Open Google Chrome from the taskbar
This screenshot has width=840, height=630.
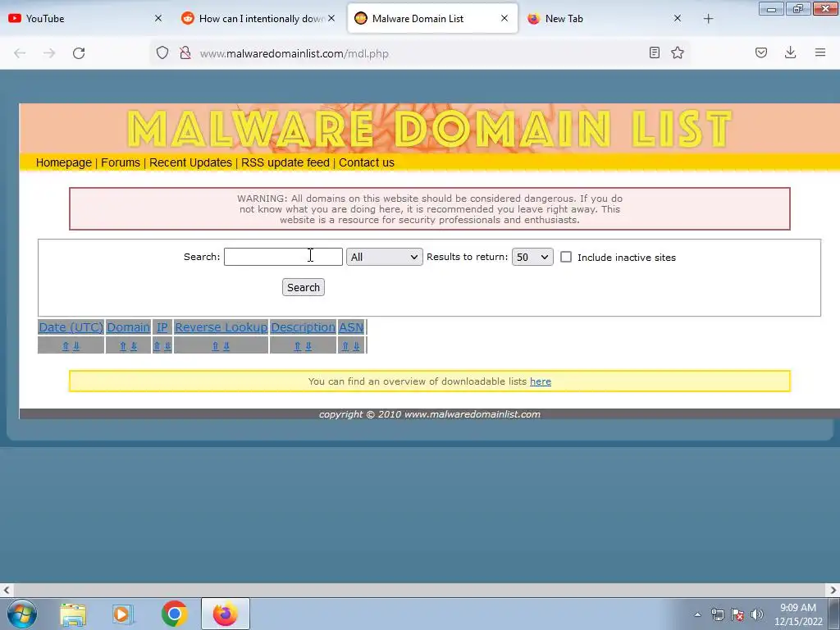coord(174,614)
